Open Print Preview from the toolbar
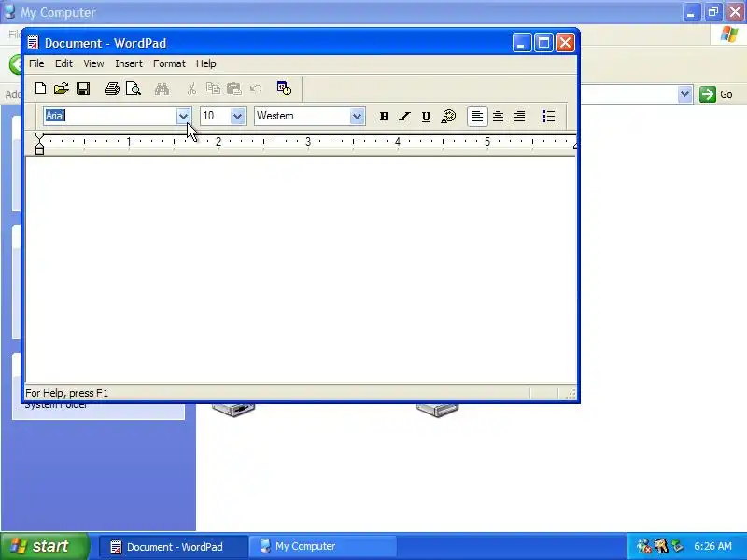The width and height of the screenshot is (747, 560). tap(134, 89)
